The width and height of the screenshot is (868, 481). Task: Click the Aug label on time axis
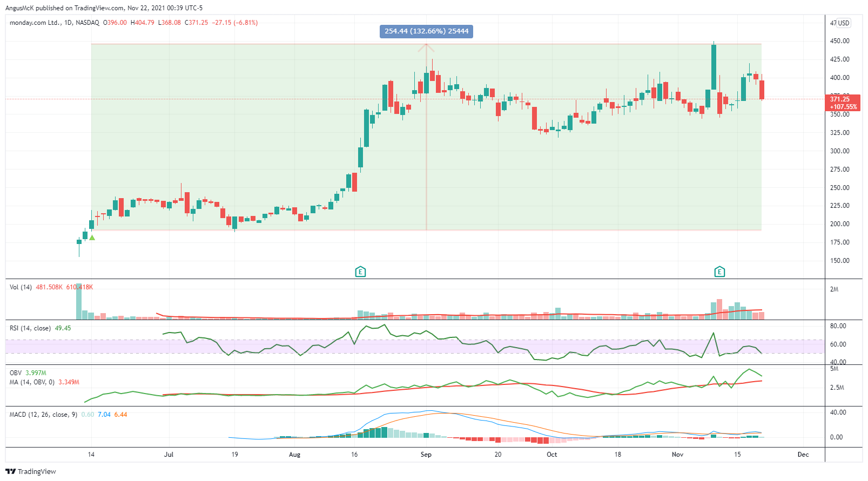coord(294,455)
